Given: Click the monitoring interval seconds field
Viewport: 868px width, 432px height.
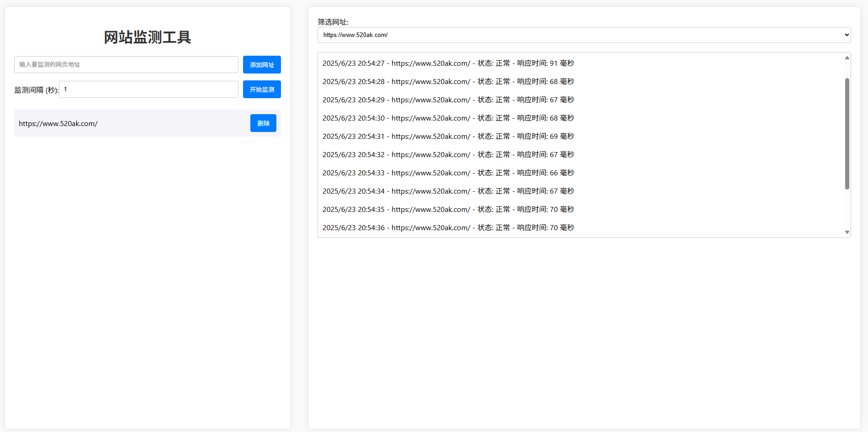Looking at the screenshot, I should 148,90.
